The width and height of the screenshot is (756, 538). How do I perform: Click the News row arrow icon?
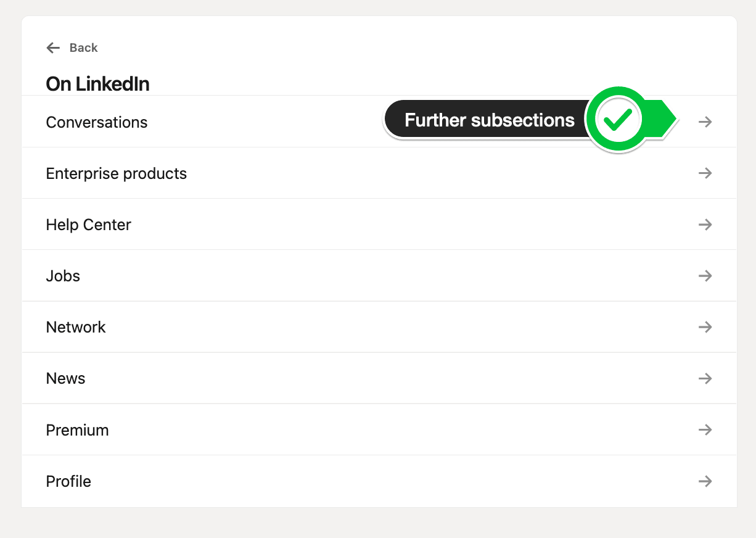click(x=705, y=378)
